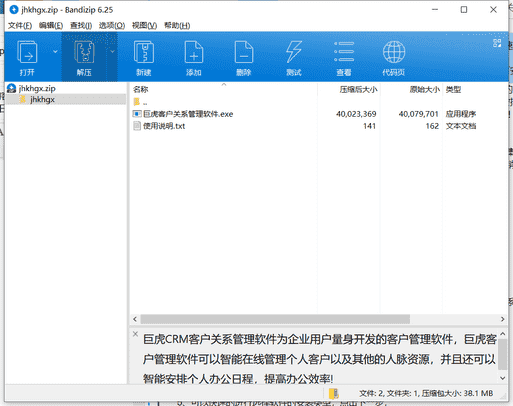Sort by the 名称 column header
The image size is (513, 406).
click(x=140, y=89)
